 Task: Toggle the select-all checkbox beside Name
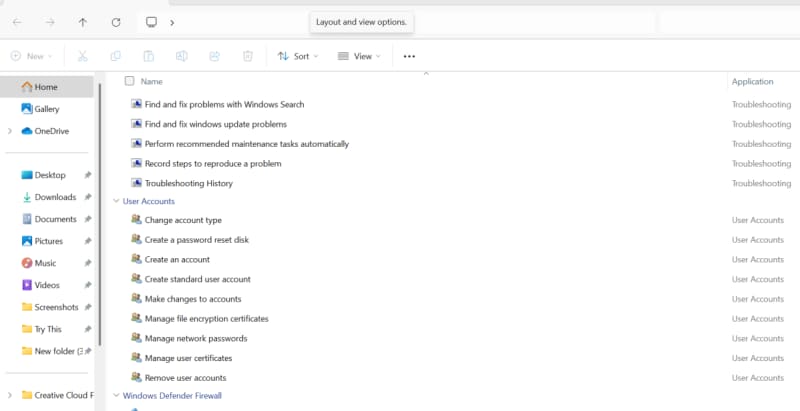coord(129,81)
